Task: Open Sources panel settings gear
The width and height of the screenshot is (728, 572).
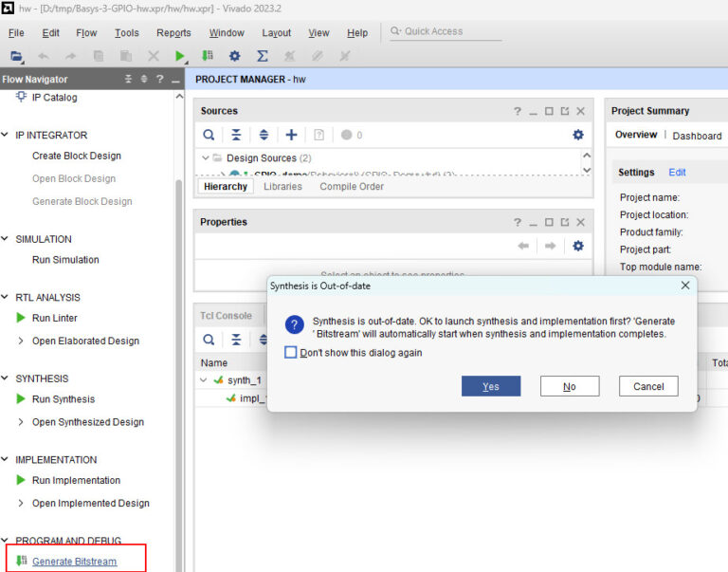Action: pyautogui.click(x=578, y=135)
